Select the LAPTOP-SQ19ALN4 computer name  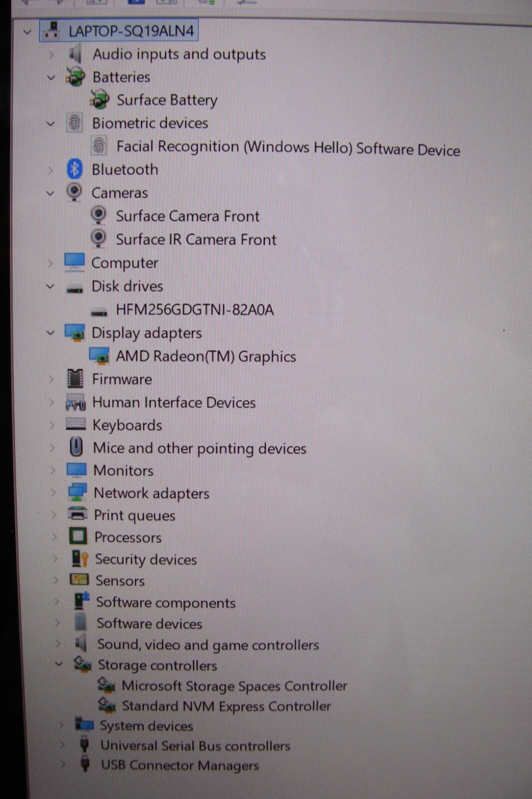(131, 31)
